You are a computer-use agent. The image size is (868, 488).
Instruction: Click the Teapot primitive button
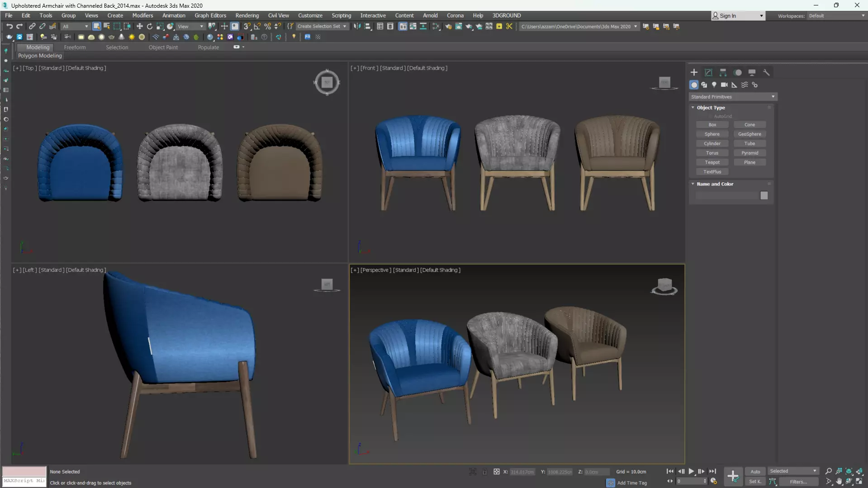tap(712, 162)
